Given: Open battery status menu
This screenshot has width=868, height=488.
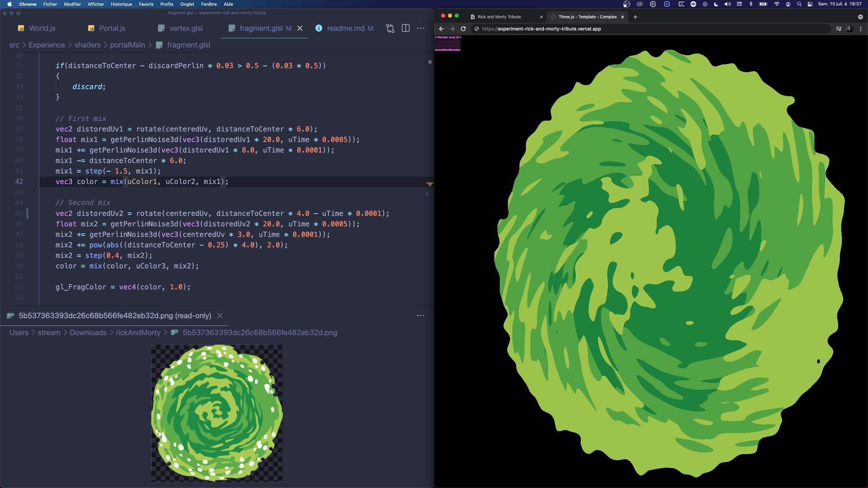Looking at the screenshot, I should (x=763, y=4).
